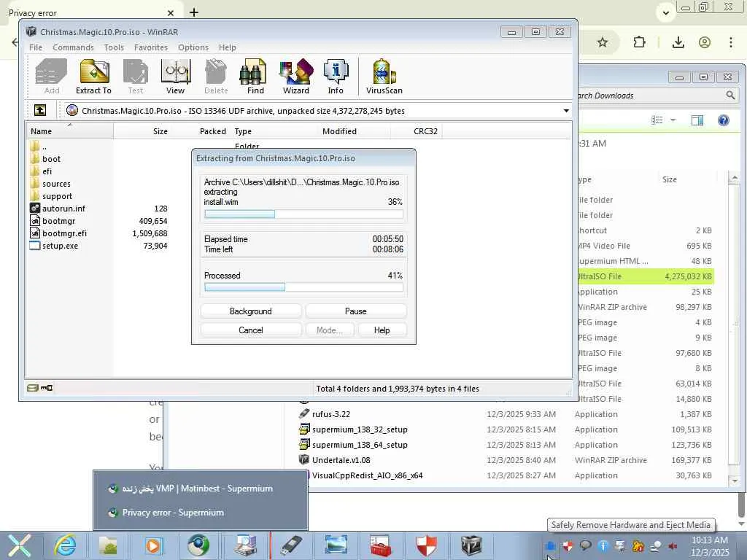Cancel the extraction
Screen dimensions: 747x560
pyautogui.click(x=251, y=330)
